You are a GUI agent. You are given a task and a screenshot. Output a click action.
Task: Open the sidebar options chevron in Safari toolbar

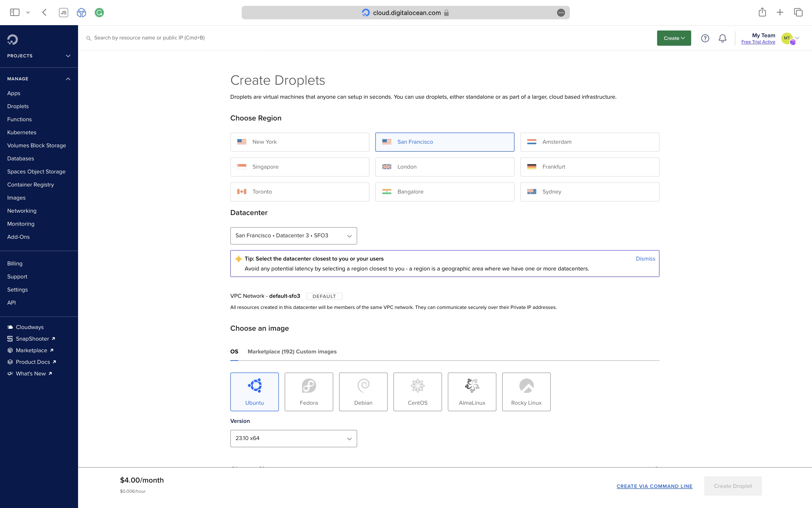tap(28, 12)
